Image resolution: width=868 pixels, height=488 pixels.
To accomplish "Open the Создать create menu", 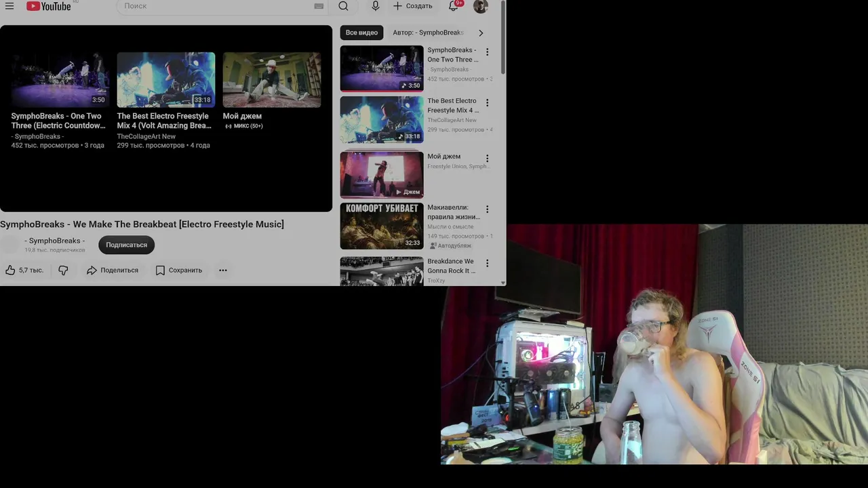I will pyautogui.click(x=413, y=6).
